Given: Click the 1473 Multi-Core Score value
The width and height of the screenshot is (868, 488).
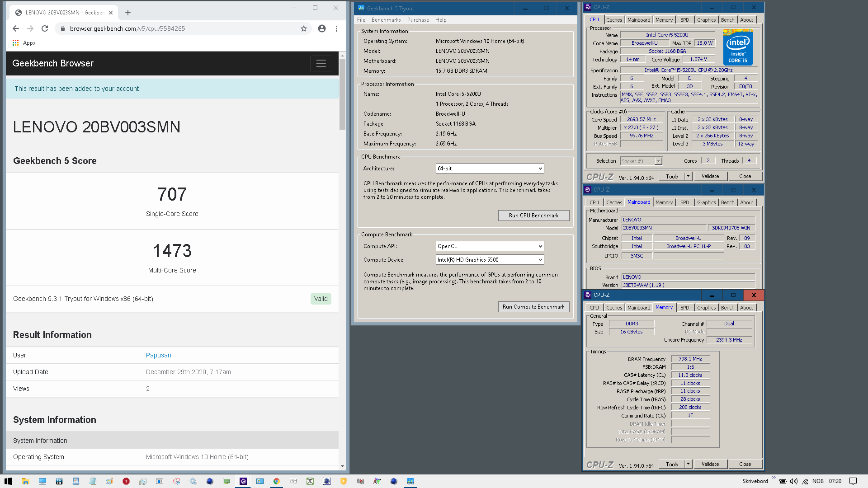Looking at the screenshot, I should [x=172, y=251].
